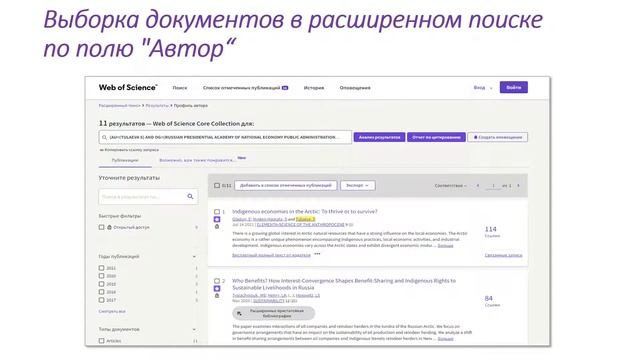Image resolution: width=640 pixels, height=360 pixels.
Task: Click the Advanced search breadcrumb
Action: (120, 106)
